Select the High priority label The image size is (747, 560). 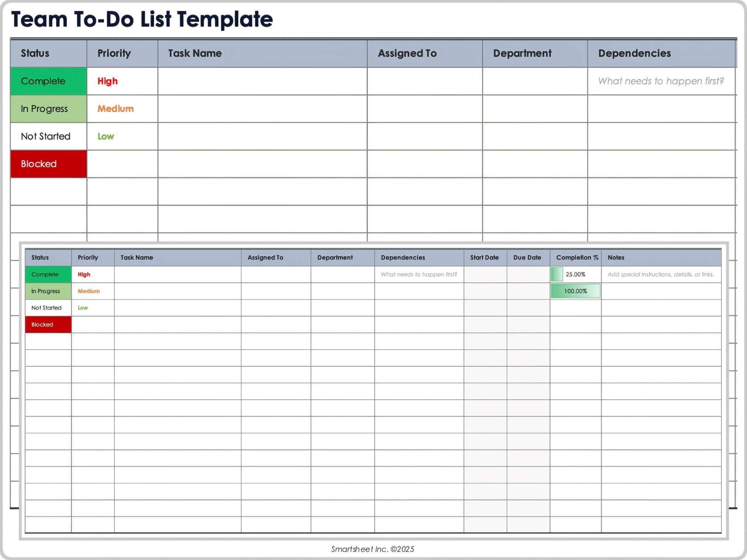tap(107, 81)
